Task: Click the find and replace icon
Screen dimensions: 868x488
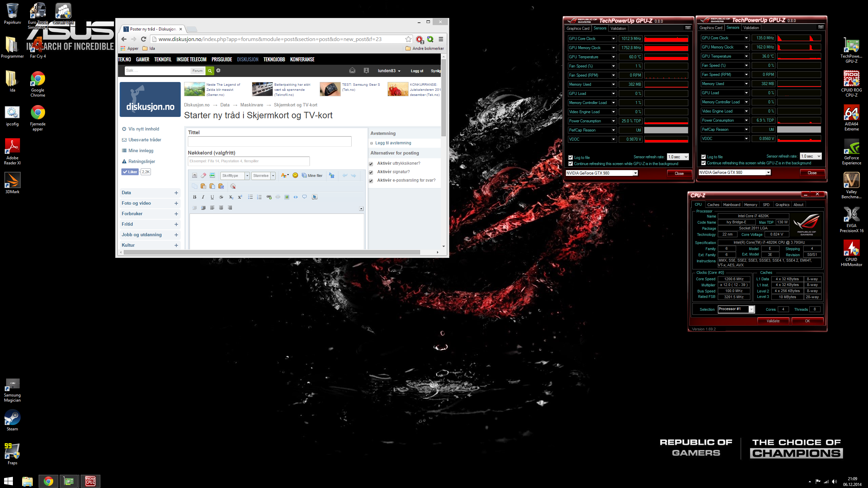Action: pyautogui.click(x=332, y=175)
